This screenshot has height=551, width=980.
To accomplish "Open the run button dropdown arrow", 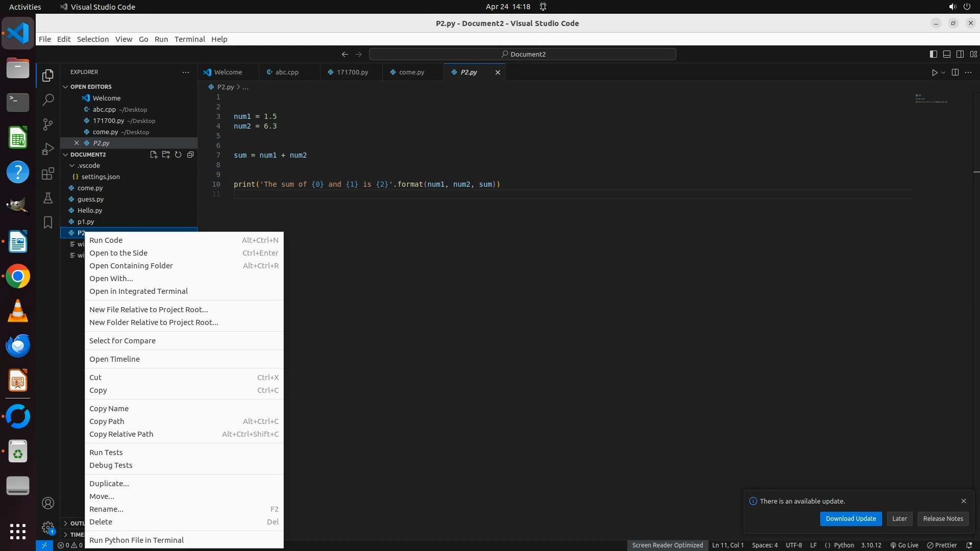I will 943,72.
